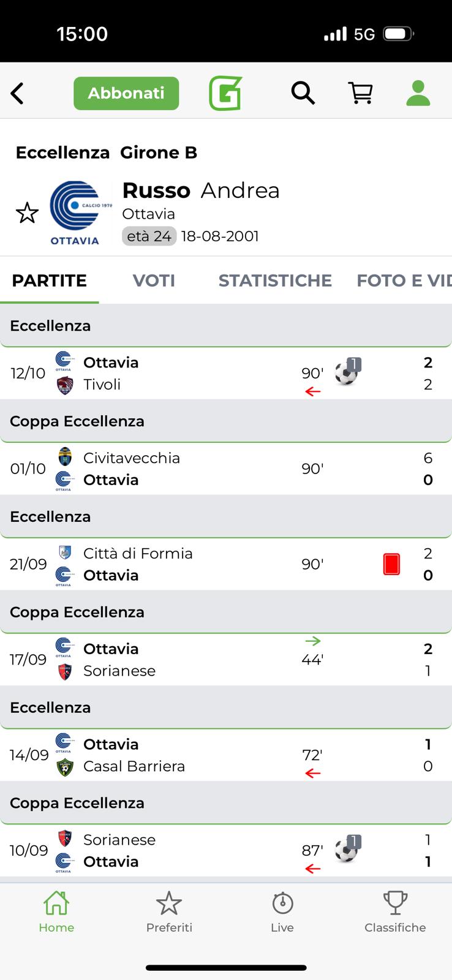Open the Home tab in bottom bar
This screenshot has height=980, width=452.
56,911
